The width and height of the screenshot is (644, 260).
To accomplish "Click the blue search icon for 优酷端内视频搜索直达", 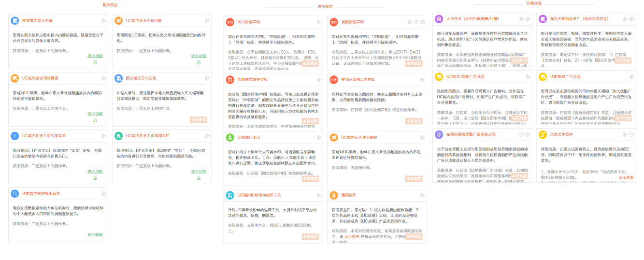I will (x=15, y=194).
